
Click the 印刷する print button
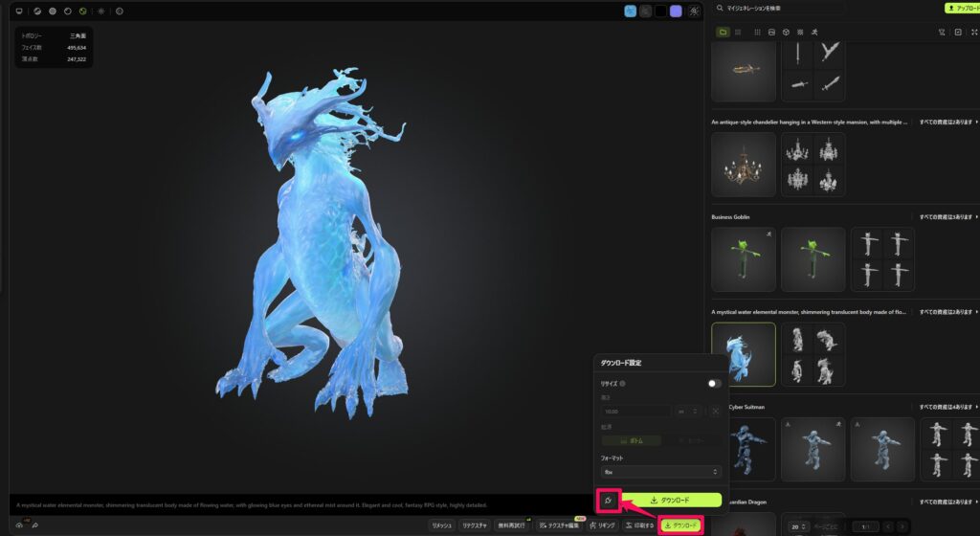pos(639,525)
